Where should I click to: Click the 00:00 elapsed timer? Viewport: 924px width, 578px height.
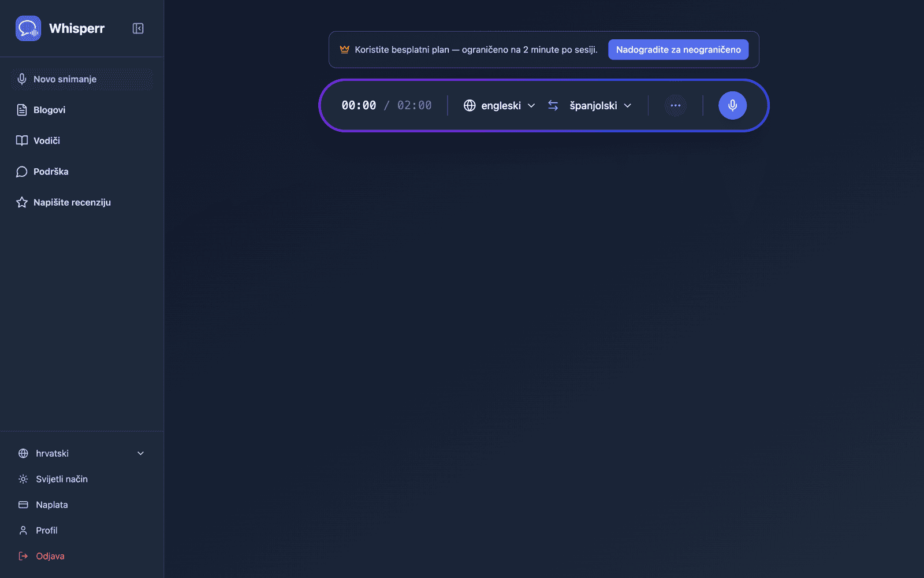pyautogui.click(x=359, y=105)
